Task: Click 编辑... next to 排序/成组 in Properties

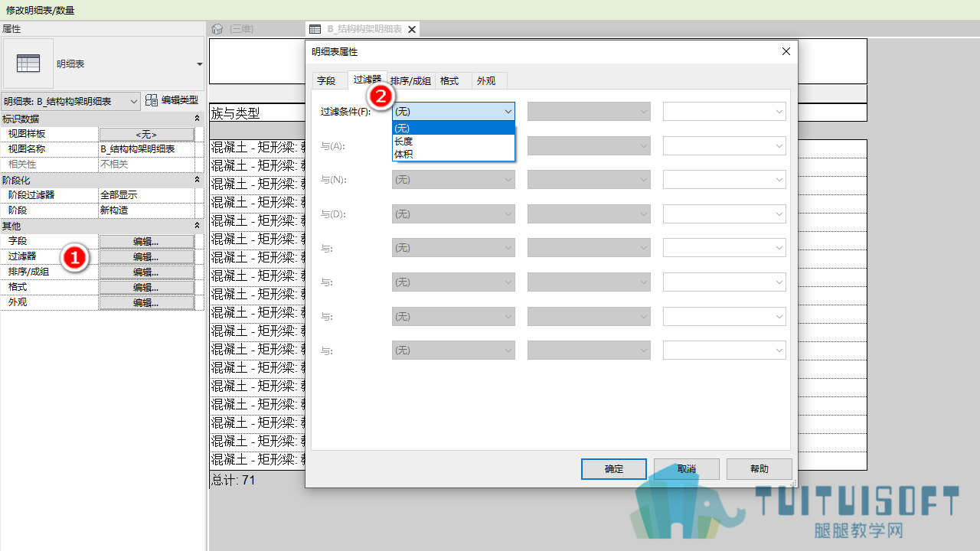Action: (x=146, y=272)
